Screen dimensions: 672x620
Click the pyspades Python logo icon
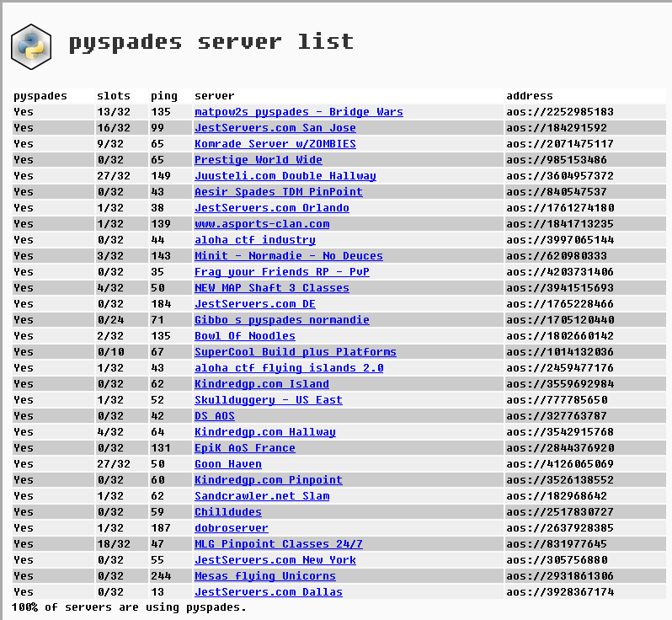(31, 46)
